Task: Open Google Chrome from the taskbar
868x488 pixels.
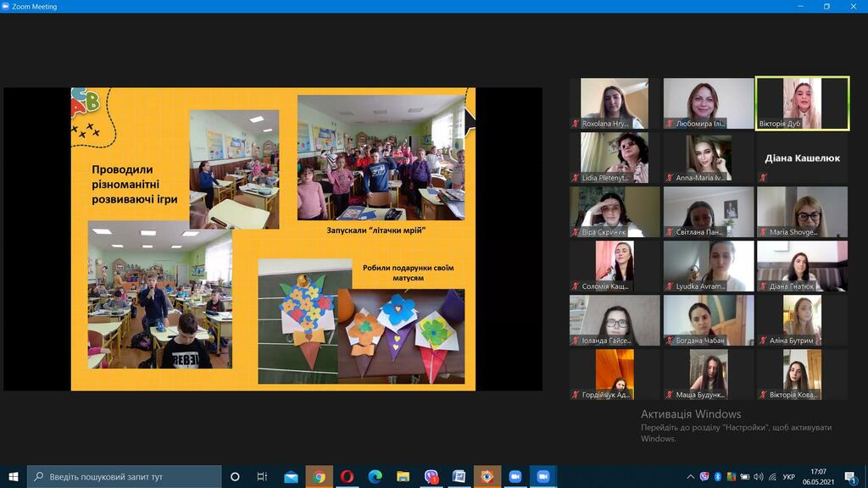Action: pos(319,476)
